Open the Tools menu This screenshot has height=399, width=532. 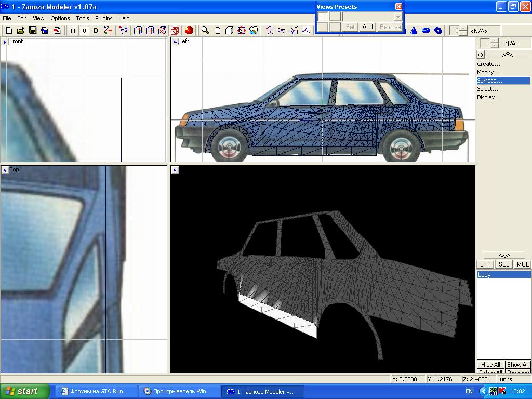[x=83, y=18]
